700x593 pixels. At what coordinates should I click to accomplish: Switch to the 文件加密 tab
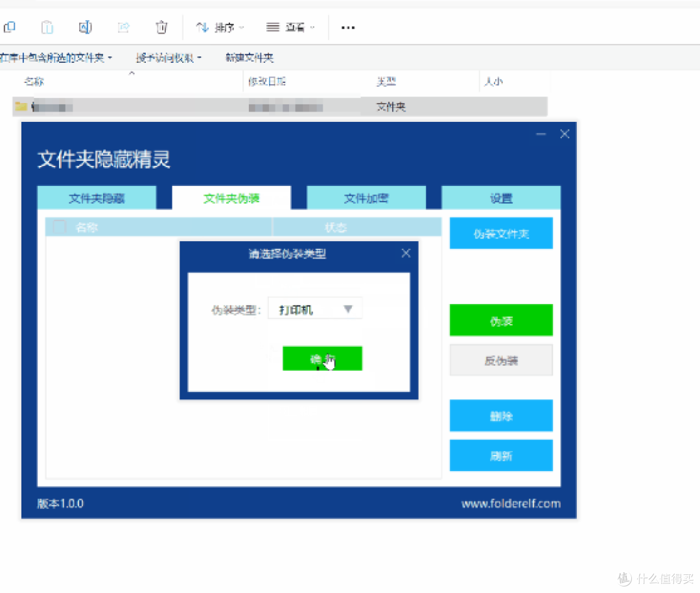click(366, 198)
